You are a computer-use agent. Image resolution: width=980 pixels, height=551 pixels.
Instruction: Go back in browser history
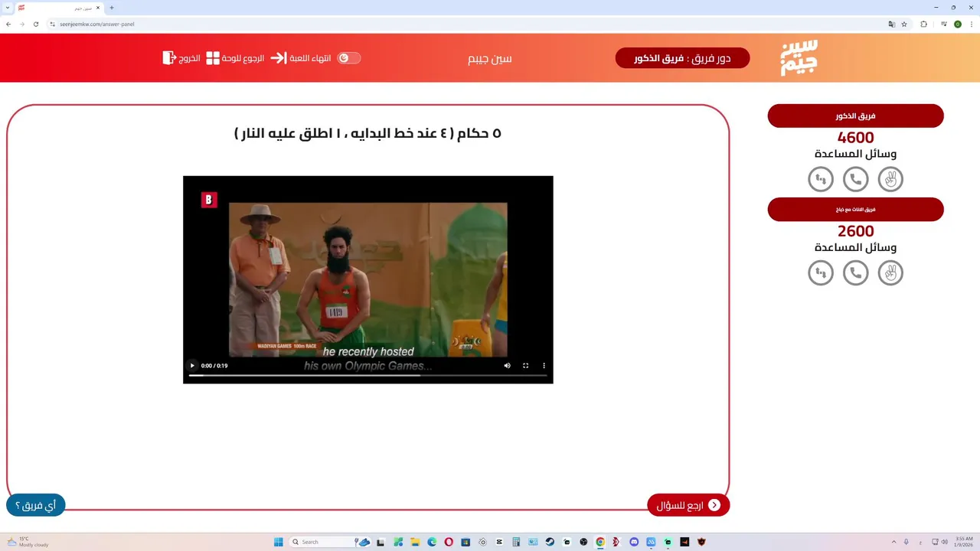coord(8,24)
